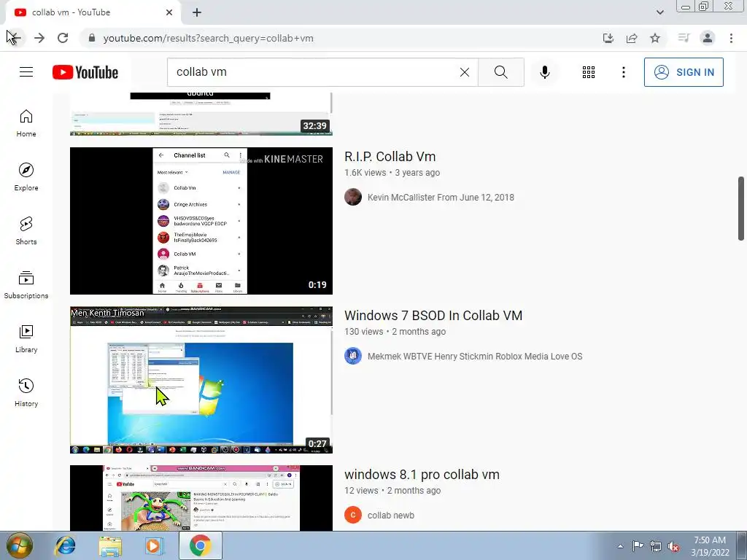Screen dimensions: 747x560
Task: Open the Chrome profile avatar icon
Action: point(708,38)
